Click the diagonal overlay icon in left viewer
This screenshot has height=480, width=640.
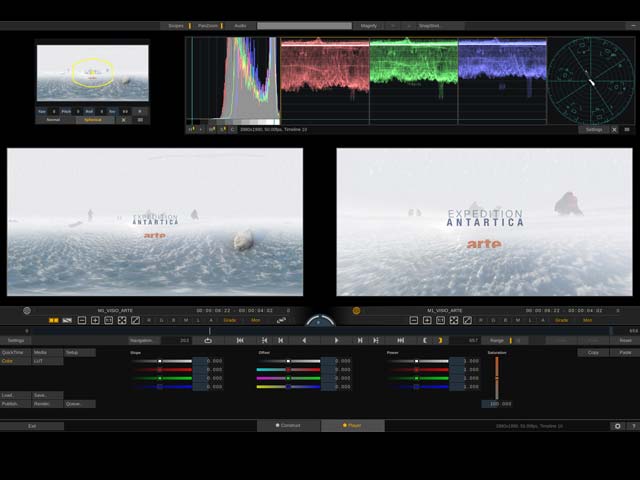[x=136, y=321]
